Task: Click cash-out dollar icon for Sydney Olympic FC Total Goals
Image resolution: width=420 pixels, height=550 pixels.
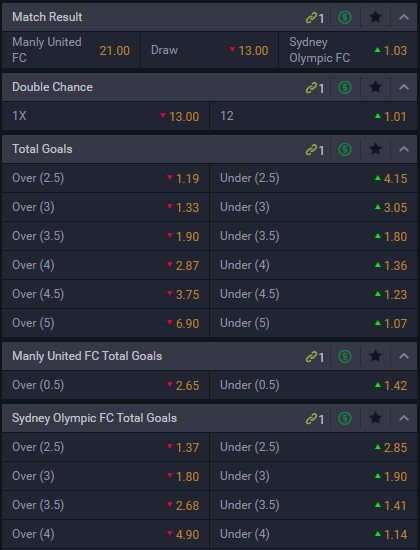Action: click(345, 418)
